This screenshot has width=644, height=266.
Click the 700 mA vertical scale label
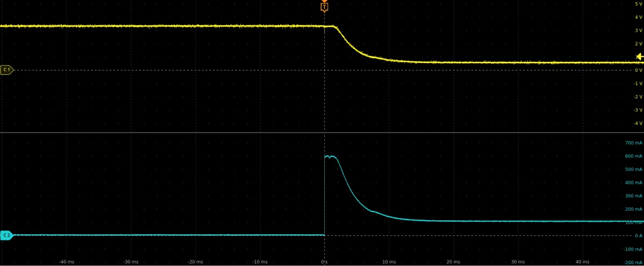633,143
